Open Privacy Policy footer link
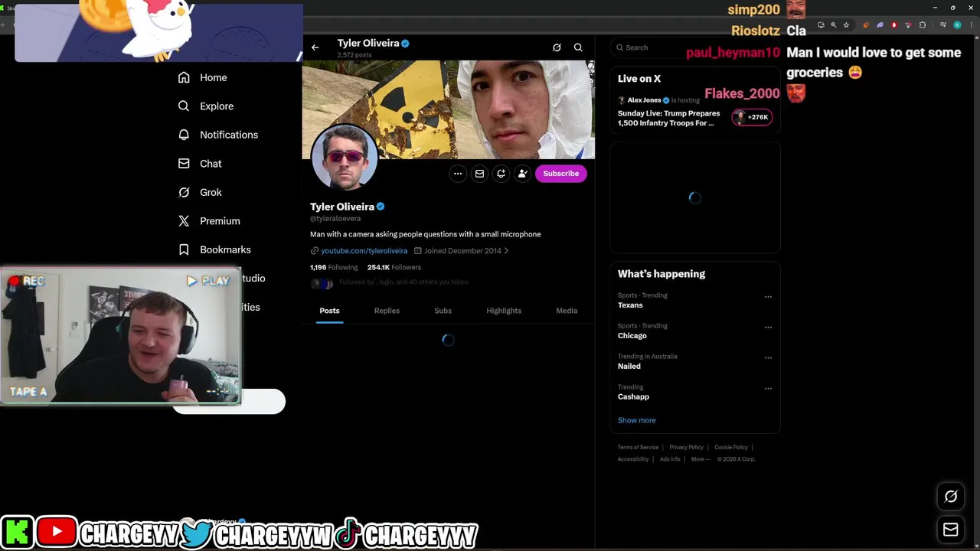 point(686,447)
